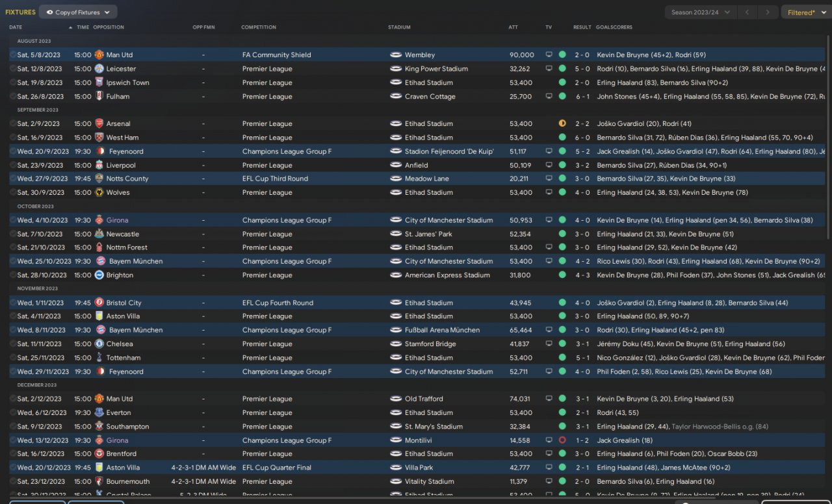Tick the checkmark circle on the Chelsea fixture
Image resolution: width=832 pixels, height=504 pixels.
pos(13,344)
